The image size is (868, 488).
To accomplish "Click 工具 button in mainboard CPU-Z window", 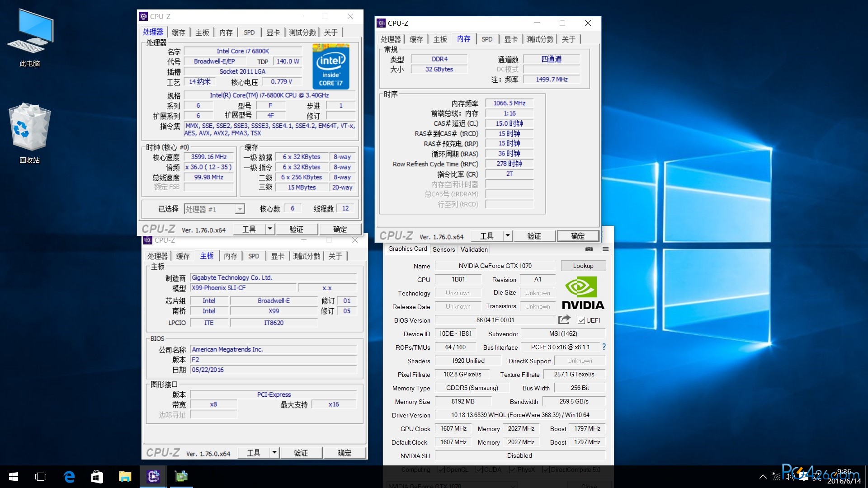I will point(254,453).
